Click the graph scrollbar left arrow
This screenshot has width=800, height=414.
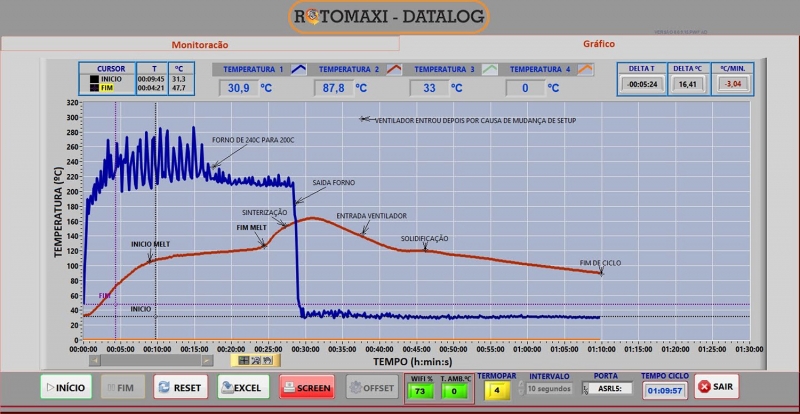[94, 360]
